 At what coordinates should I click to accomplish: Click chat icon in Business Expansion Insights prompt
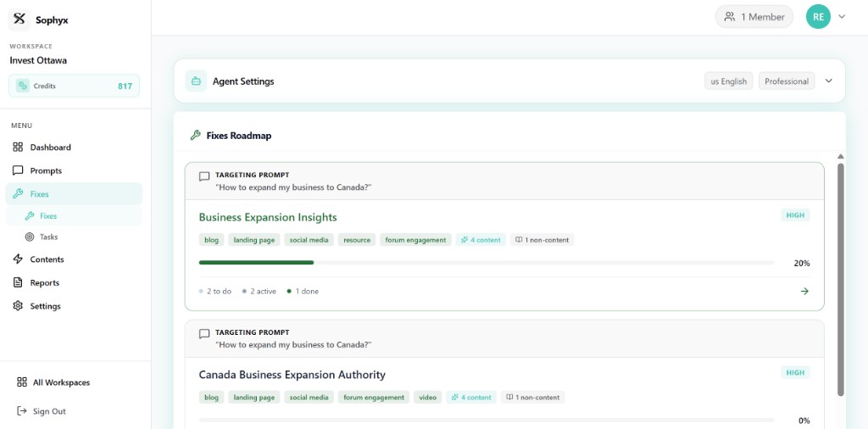pyautogui.click(x=204, y=176)
